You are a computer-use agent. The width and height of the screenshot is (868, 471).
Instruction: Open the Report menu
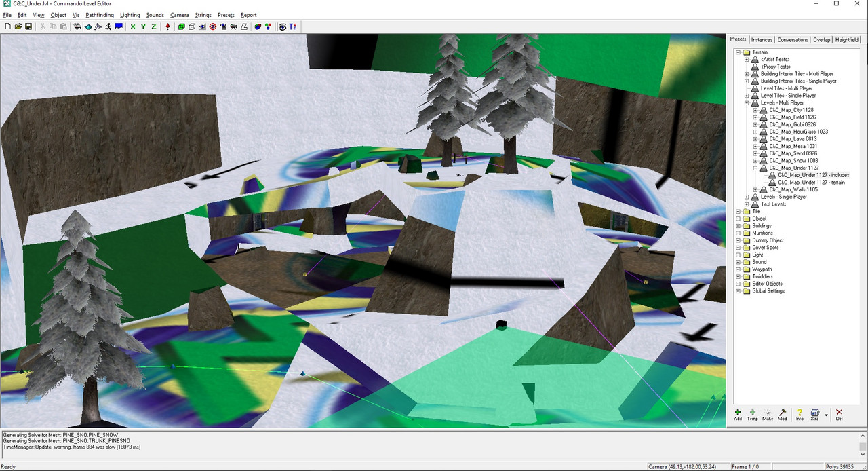click(x=249, y=15)
